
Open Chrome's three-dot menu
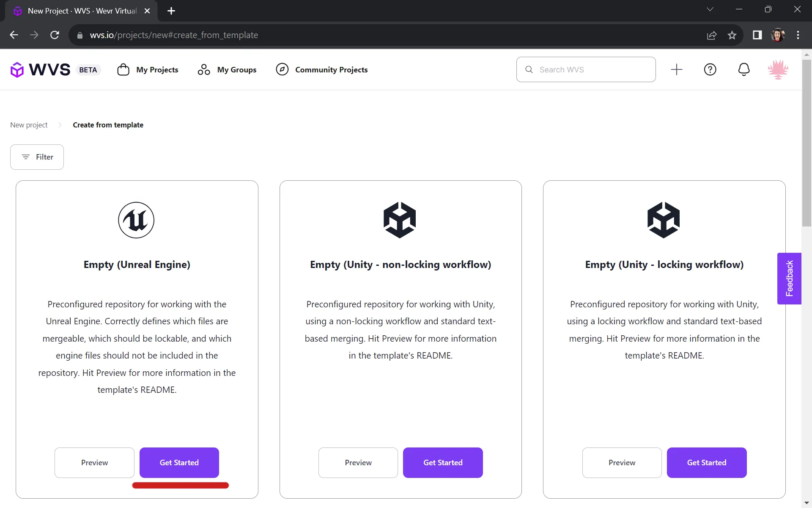point(798,35)
